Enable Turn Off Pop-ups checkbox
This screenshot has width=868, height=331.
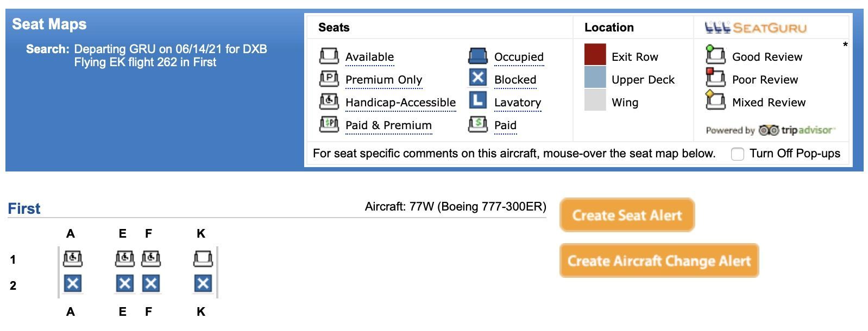(737, 154)
